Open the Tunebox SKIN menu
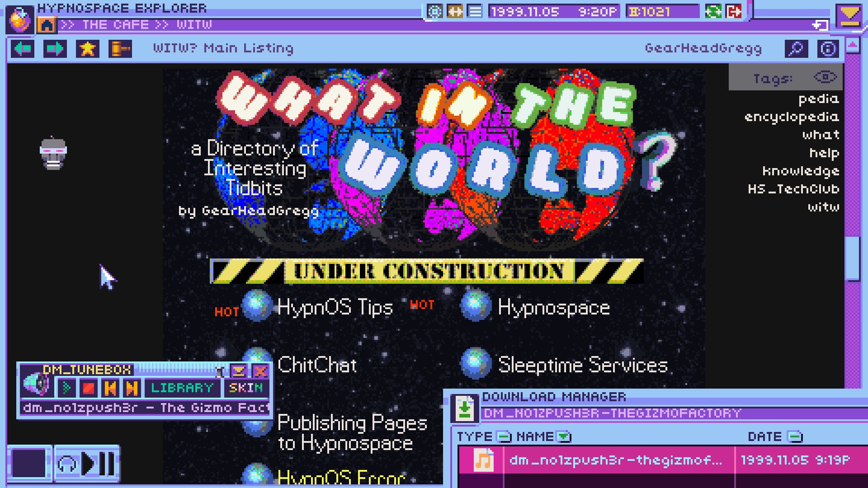This screenshot has height=488, width=868. 245,388
